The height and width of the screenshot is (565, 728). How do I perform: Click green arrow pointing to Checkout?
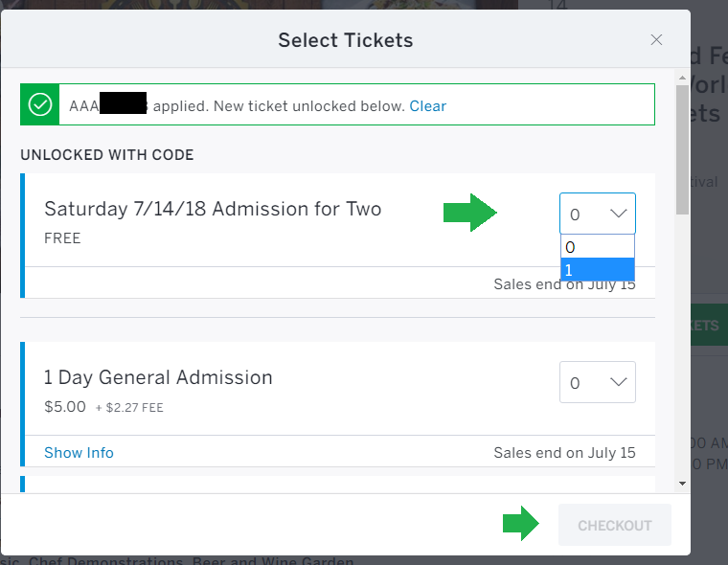pyautogui.click(x=520, y=523)
